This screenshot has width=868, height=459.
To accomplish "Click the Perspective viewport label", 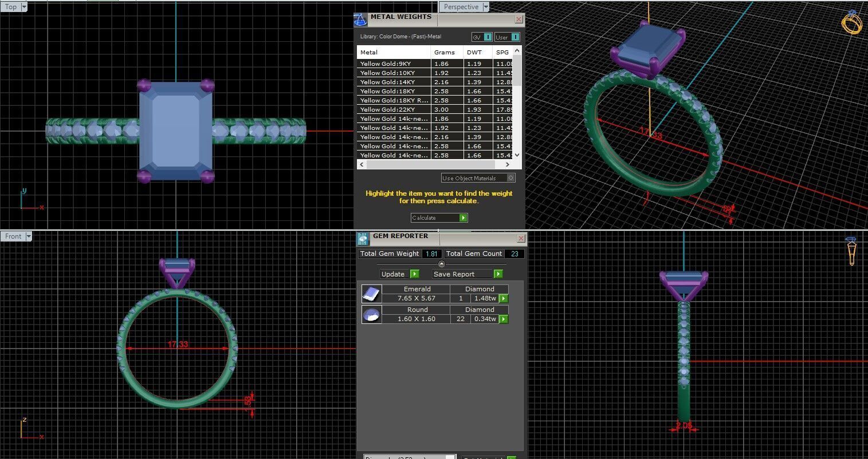I will (461, 7).
